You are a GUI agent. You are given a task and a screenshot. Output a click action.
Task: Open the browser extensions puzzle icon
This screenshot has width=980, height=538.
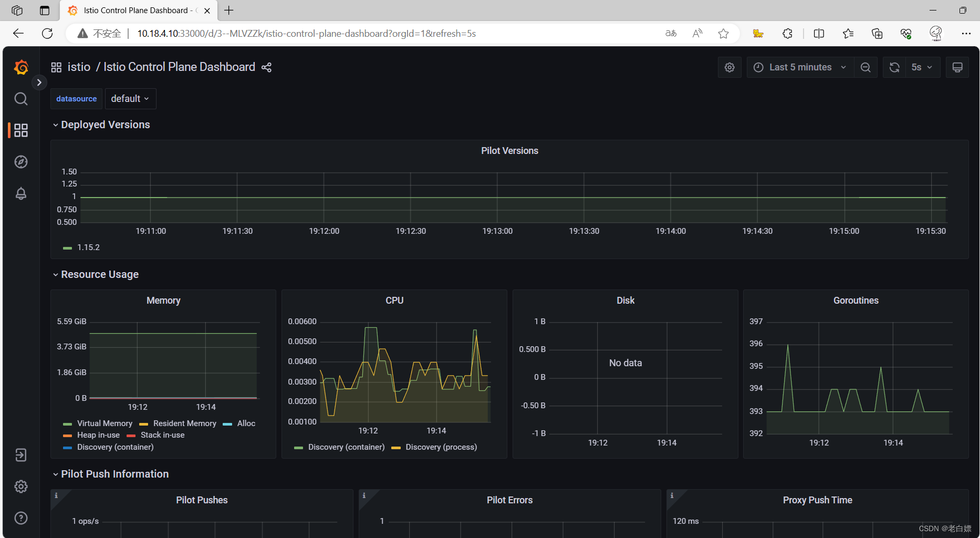[787, 34]
